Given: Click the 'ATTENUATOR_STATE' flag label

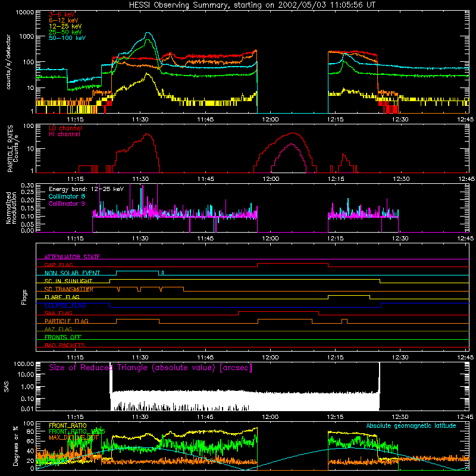Looking at the screenshot, I should [72, 257].
